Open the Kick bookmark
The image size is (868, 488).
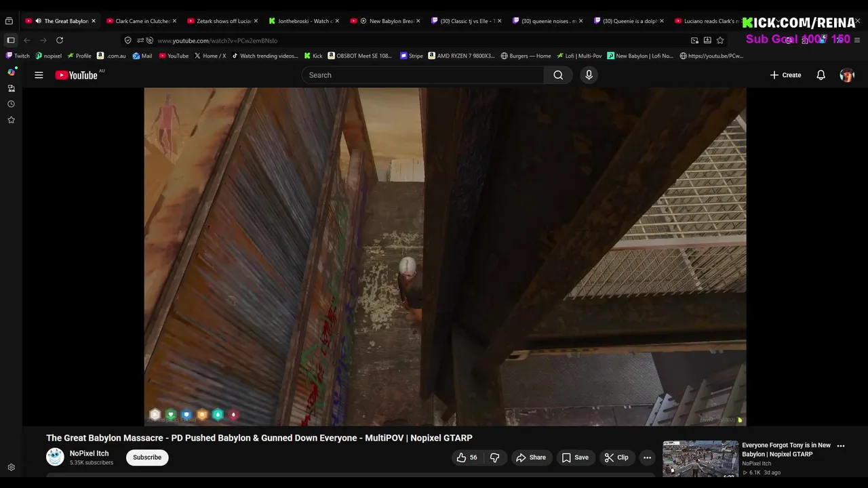[313, 56]
